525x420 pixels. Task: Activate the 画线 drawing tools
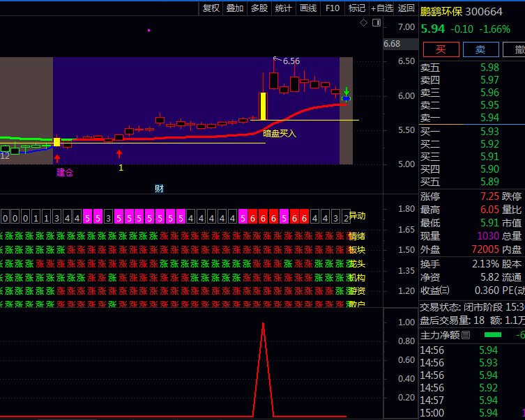click(308, 8)
